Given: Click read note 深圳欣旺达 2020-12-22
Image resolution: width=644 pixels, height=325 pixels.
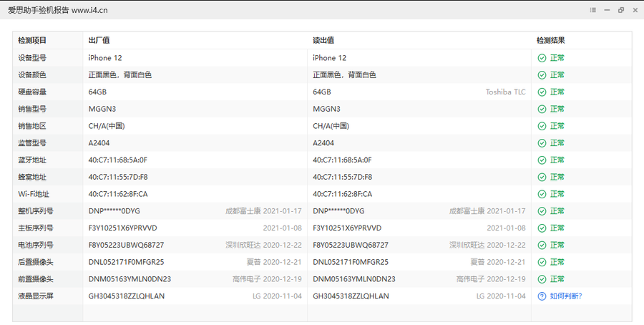Looking at the screenshot, I should click(x=487, y=245).
